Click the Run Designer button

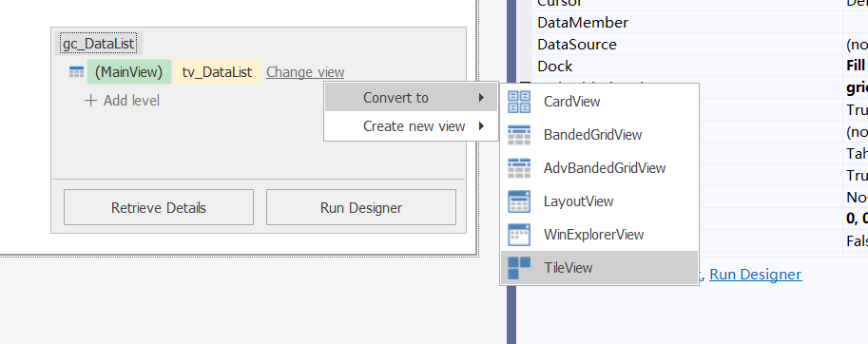click(361, 207)
